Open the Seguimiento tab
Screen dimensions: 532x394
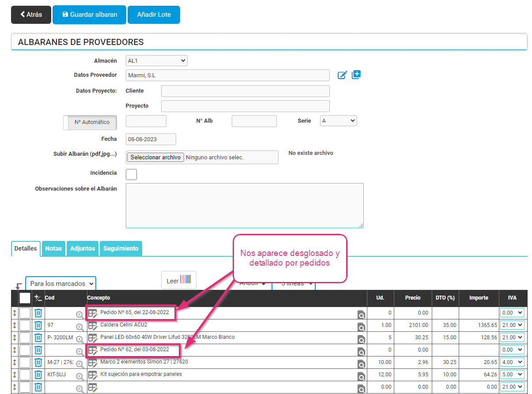coord(121,248)
